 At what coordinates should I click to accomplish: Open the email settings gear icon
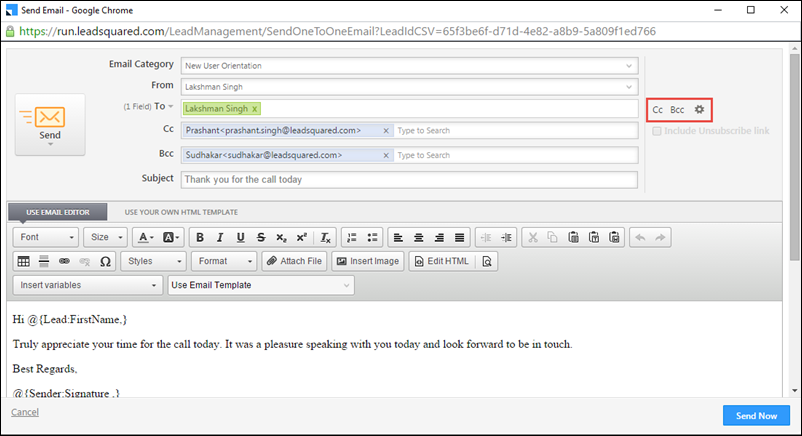[x=699, y=110]
